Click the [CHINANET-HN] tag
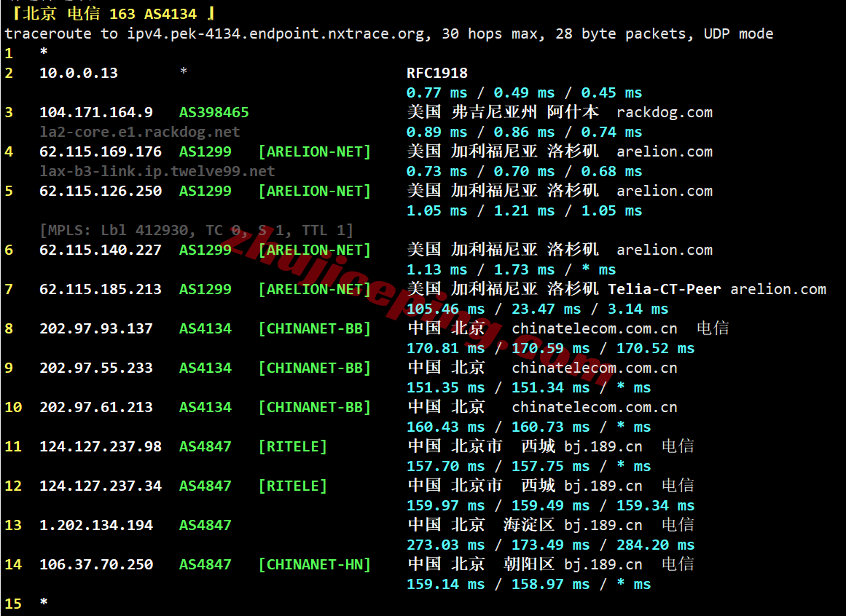846x616 pixels. (315, 565)
